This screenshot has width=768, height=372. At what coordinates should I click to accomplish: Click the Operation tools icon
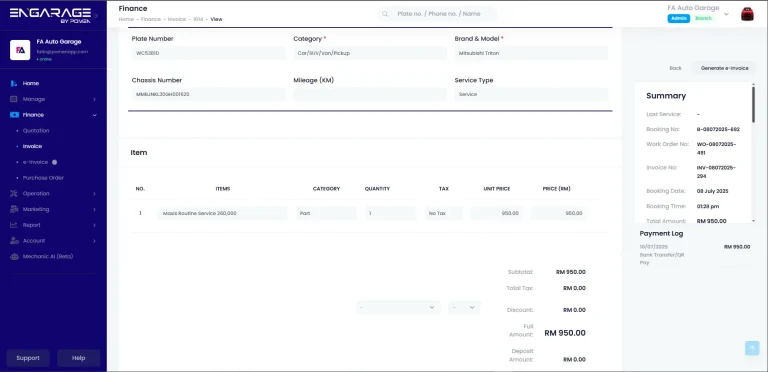[14, 194]
